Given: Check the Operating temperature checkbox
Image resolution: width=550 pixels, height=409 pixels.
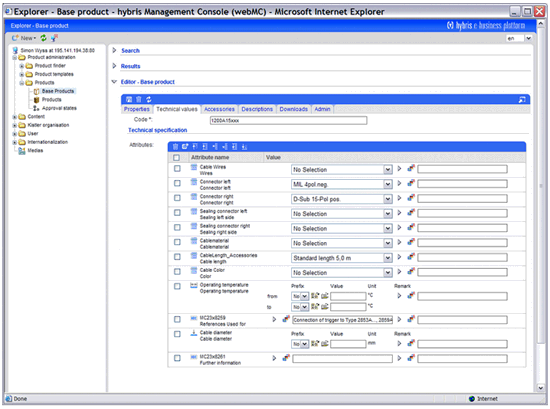Looking at the screenshot, I should (x=177, y=287).
